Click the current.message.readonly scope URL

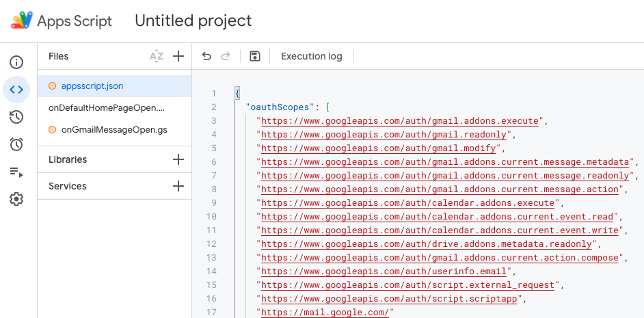(445, 176)
